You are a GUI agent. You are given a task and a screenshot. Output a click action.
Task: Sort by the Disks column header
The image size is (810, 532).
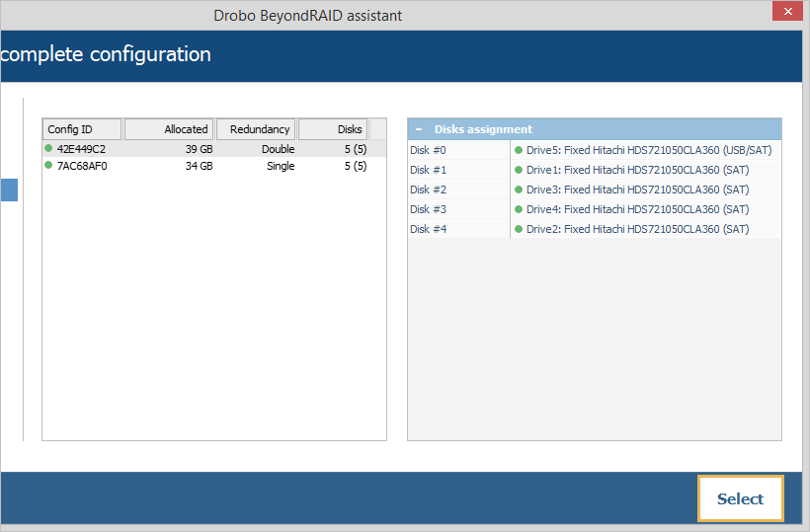coord(333,129)
